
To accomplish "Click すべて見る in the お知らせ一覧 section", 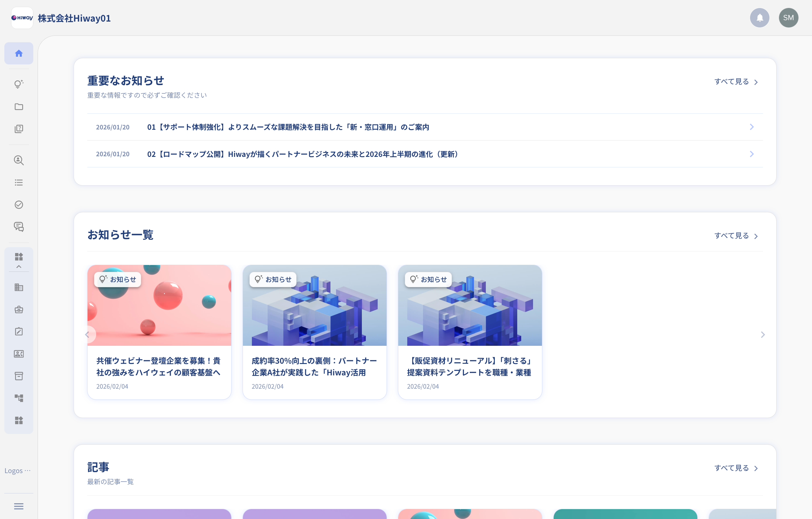I will (736, 235).
